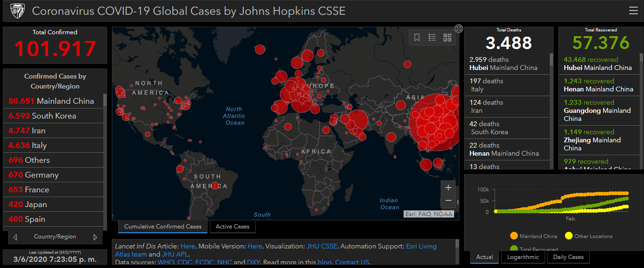The width and height of the screenshot is (644, 268).
Task: Click Zhejiang 1.149 recovered entry
Action: [x=599, y=140]
